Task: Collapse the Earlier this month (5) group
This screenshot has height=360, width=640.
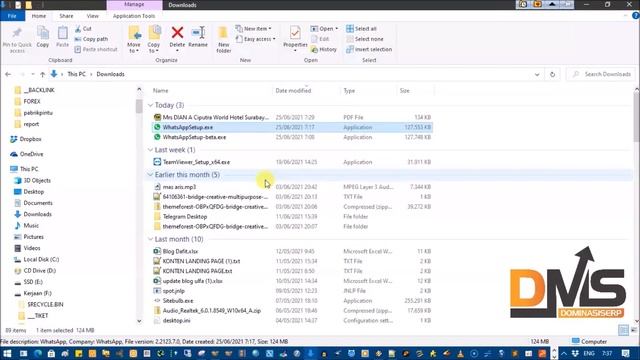Action: (x=150, y=175)
